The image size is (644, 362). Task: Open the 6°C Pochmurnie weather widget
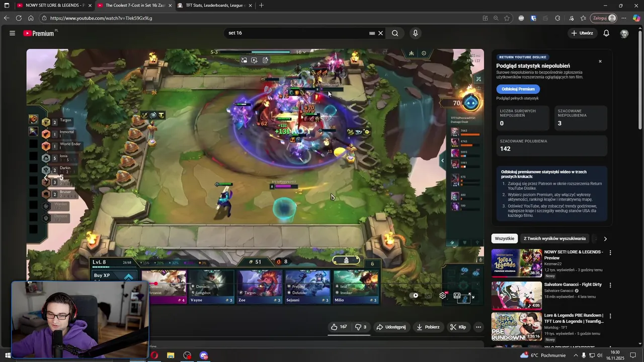coord(542,355)
